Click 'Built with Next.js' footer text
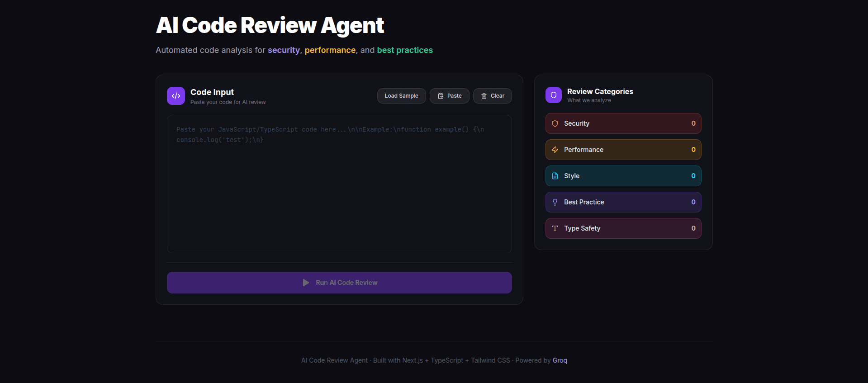 398,360
